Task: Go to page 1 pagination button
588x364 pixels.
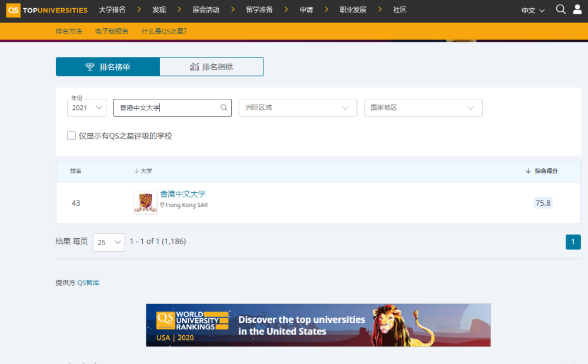Action: 573,242
